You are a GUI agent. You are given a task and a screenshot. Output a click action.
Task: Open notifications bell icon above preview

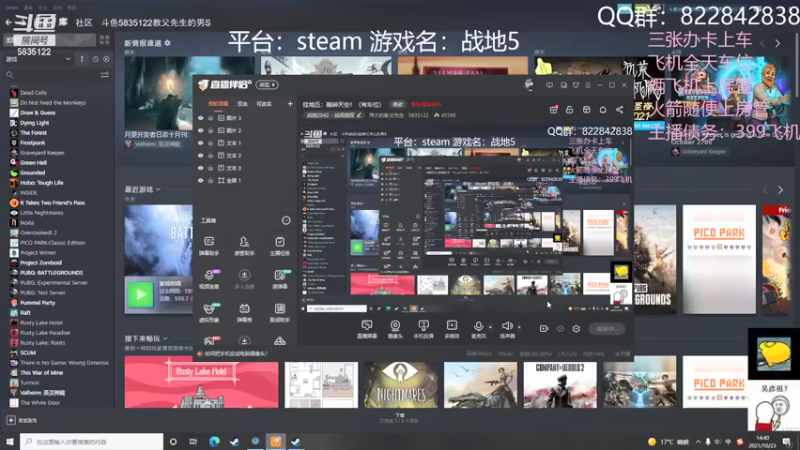(603, 110)
